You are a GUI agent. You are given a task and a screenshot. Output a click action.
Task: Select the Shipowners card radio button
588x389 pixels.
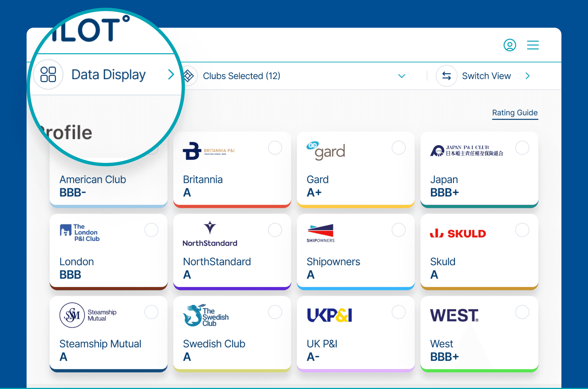[x=398, y=230]
